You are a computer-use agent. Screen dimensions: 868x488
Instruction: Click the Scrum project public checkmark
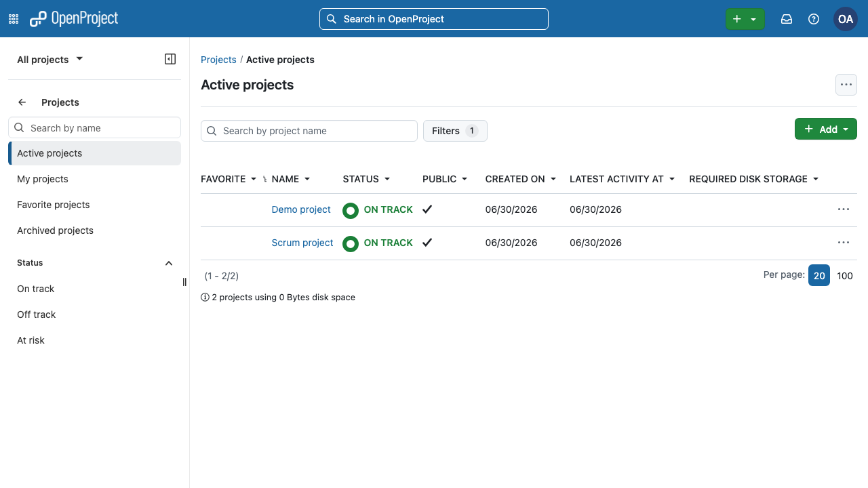coord(427,243)
